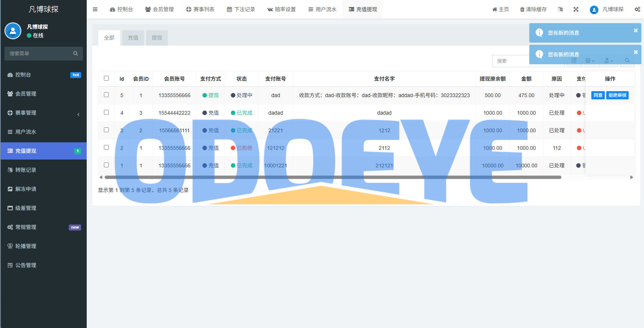Enter fullscreen mode with the expand icon

coord(576,9)
